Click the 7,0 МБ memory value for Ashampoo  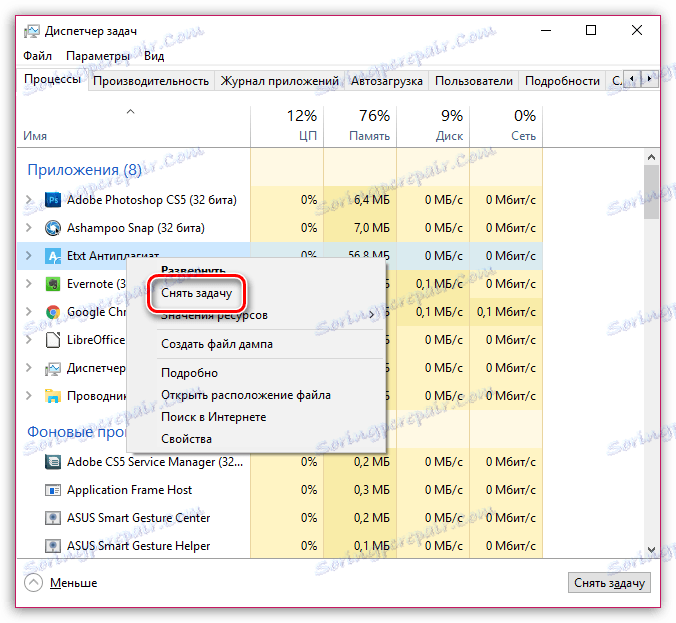[372, 228]
